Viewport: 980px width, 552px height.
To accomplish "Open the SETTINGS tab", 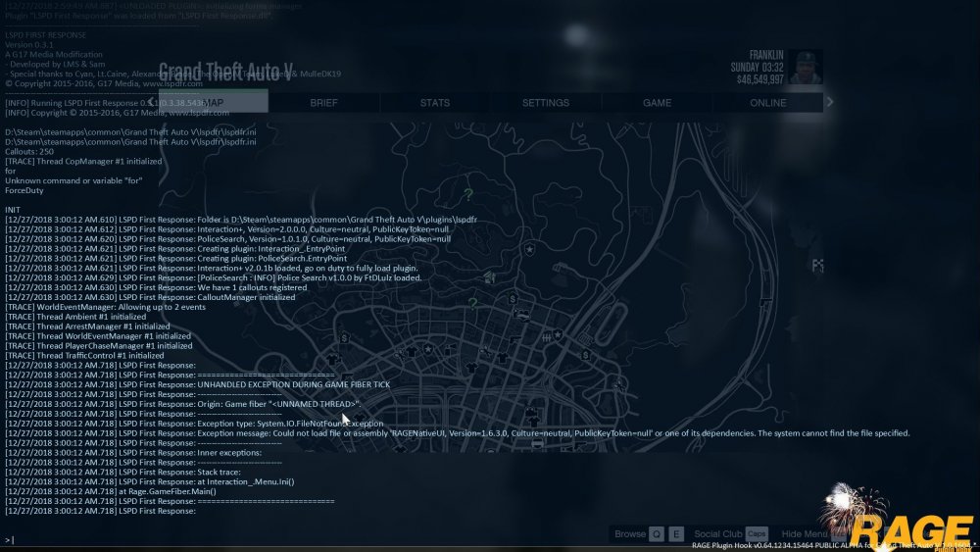I will coord(546,103).
